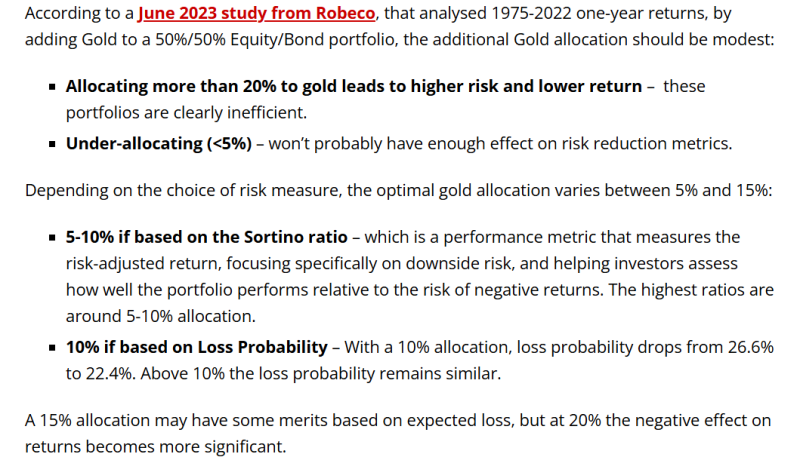This screenshot has height=457, width=800.
Task: Click the bullet marker before 'Under-allocating'
Action: tap(51, 144)
